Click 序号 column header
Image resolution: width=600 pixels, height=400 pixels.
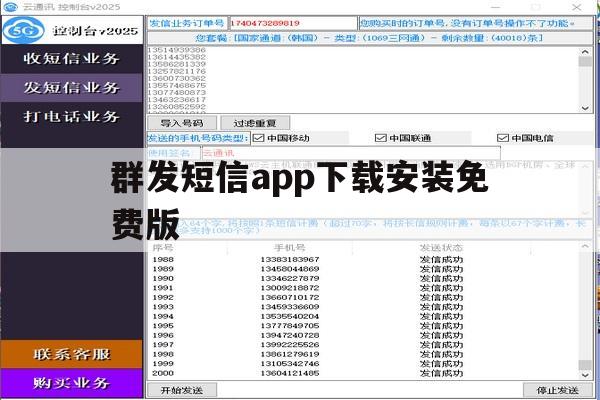[163, 248]
